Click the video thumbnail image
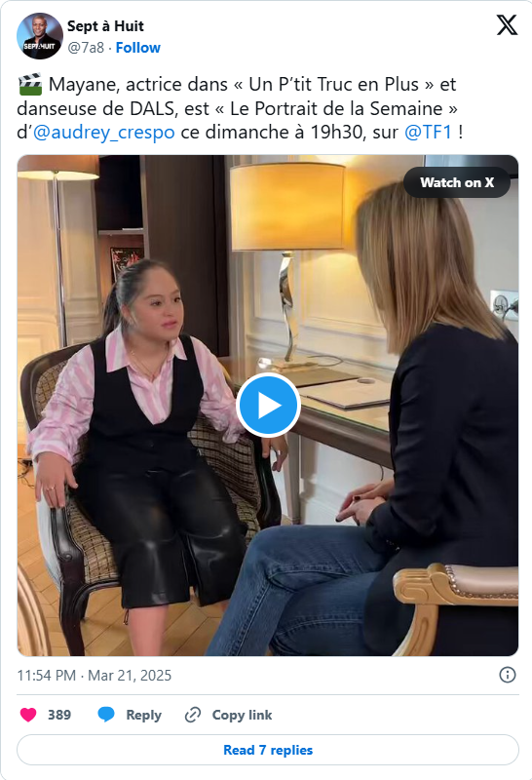532x780 pixels. point(268,406)
